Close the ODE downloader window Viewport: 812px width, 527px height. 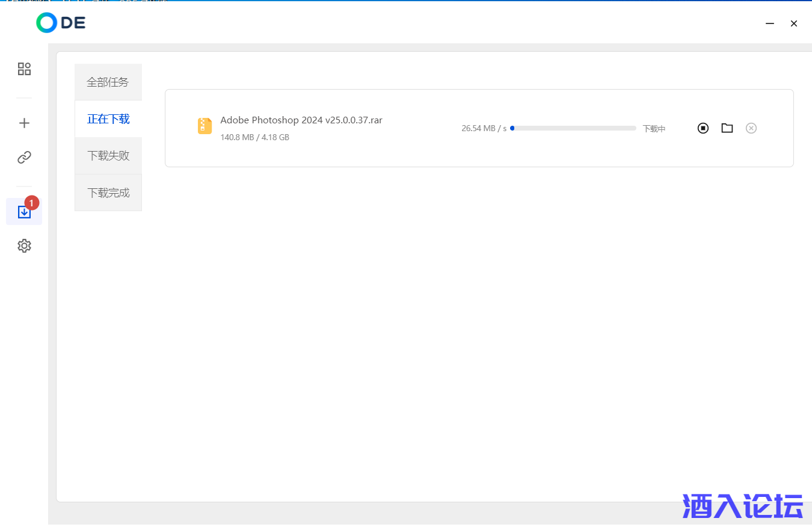point(794,23)
